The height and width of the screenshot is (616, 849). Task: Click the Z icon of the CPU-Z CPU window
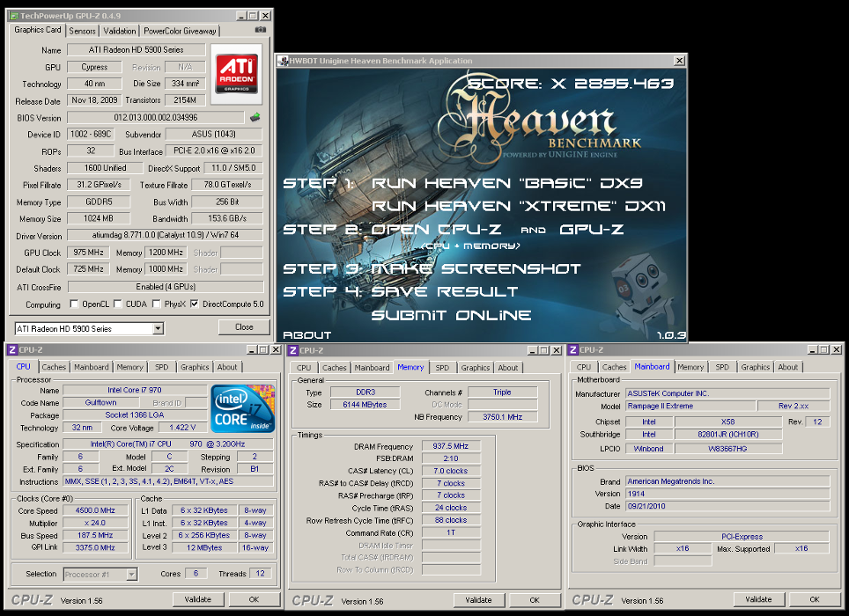[12, 350]
